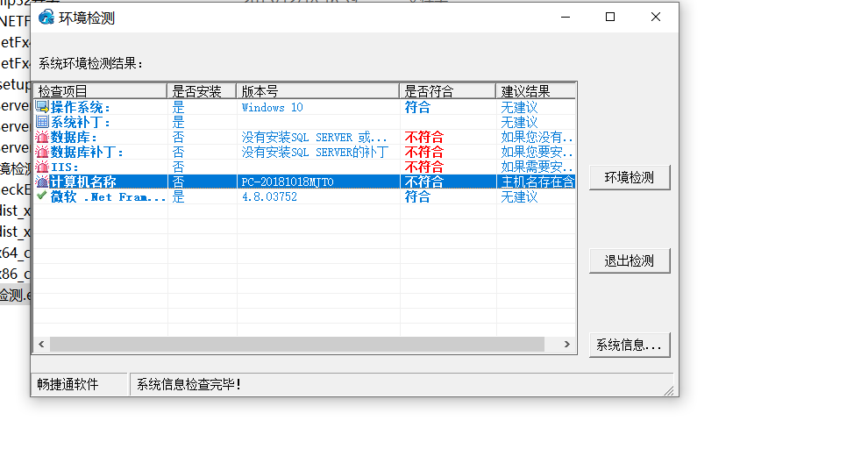The image size is (868, 449).
Task: Click the 如果需要安.. suggestion cell
Action: click(537, 167)
